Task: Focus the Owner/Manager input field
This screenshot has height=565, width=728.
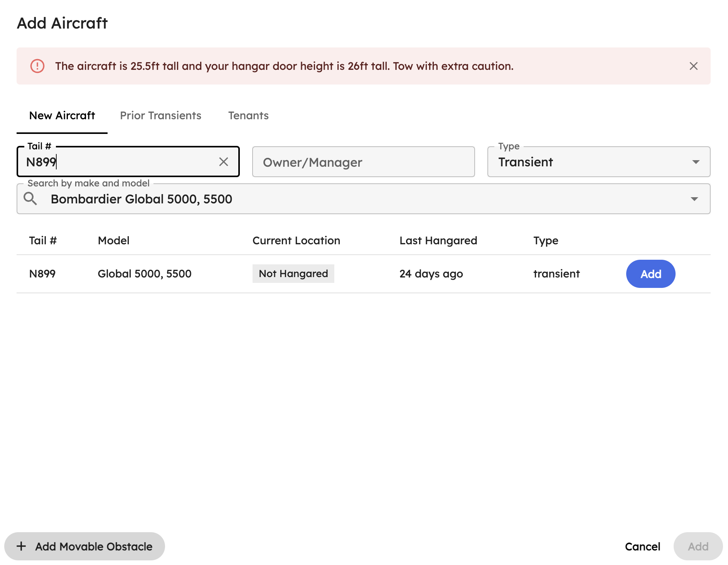Action: pos(364,162)
